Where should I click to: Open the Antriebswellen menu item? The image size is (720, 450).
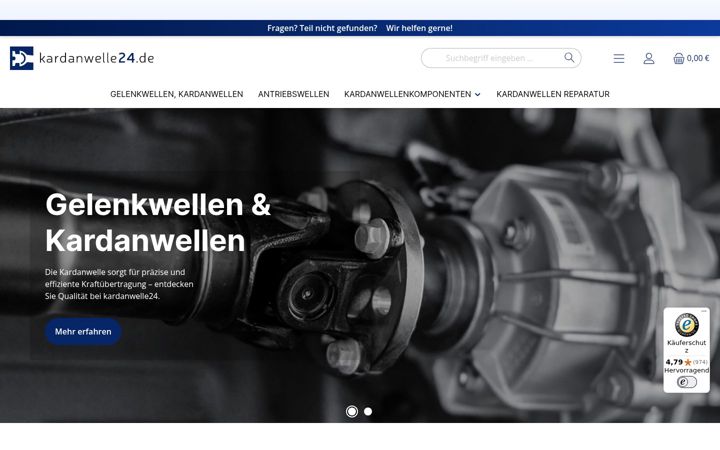pyautogui.click(x=293, y=94)
